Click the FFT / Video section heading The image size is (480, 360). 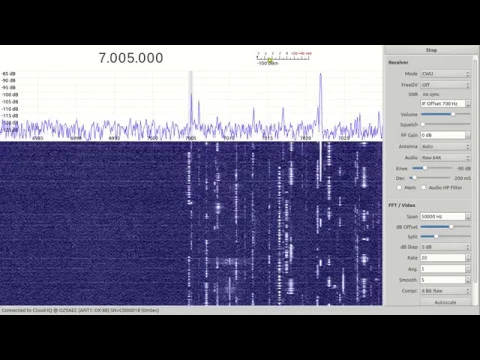coord(402,205)
